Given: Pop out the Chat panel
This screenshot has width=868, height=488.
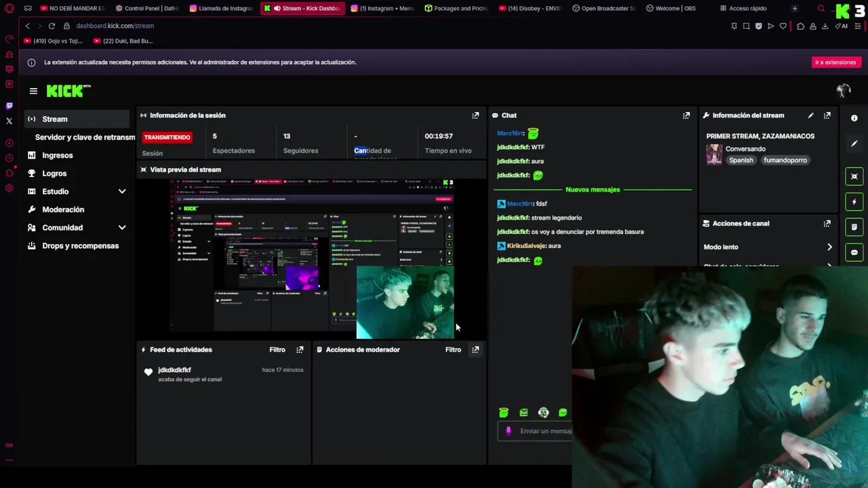Looking at the screenshot, I should click(686, 115).
